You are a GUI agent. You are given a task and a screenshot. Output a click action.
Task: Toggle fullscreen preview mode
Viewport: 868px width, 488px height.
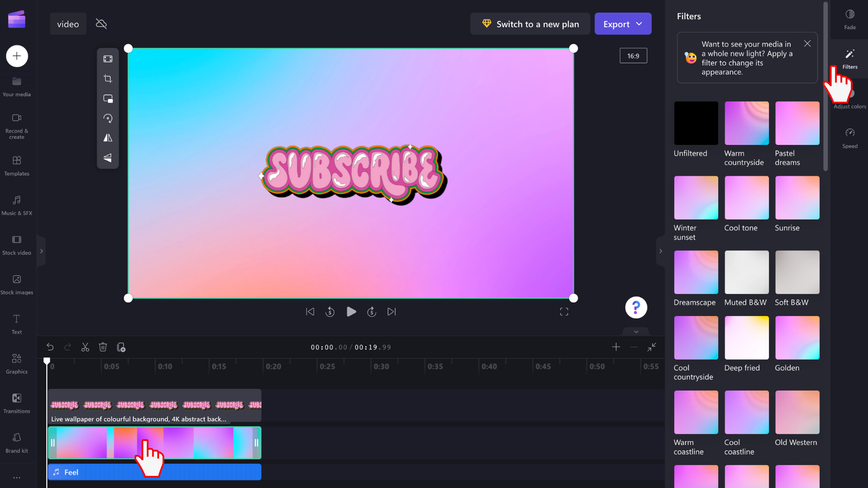pyautogui.click(x=564, y=311)
